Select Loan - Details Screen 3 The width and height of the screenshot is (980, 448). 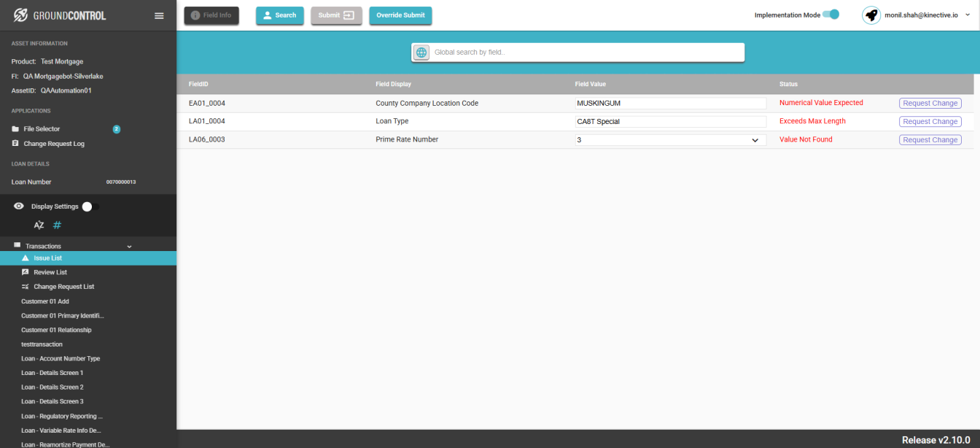coord(52,401)
